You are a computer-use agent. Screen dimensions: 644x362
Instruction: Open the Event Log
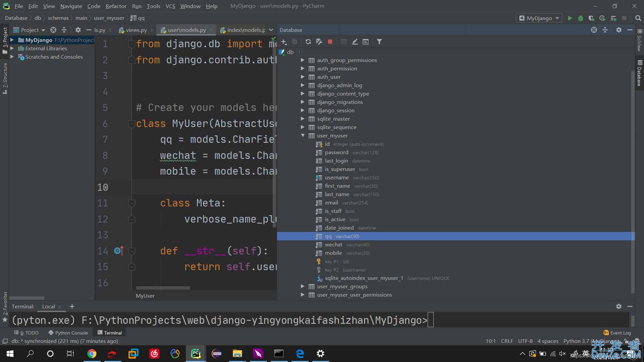coord(617,333)
